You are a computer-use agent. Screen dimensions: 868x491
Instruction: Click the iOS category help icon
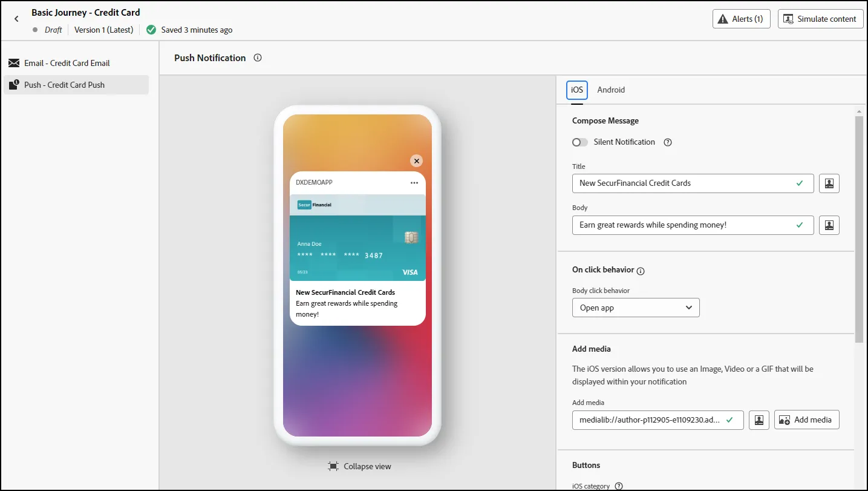tap(619, 486)
